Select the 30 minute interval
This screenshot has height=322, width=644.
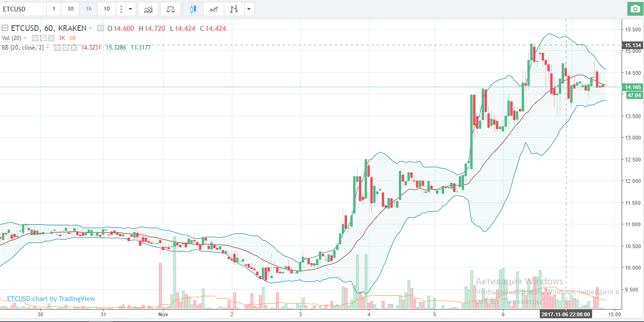[70, 9]
